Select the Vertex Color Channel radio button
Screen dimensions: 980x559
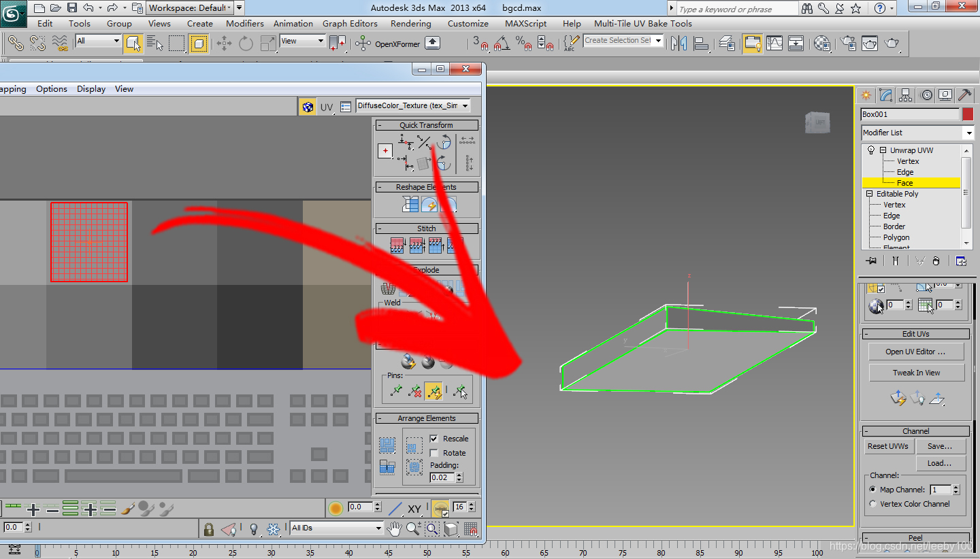click(x=873, y=504)
